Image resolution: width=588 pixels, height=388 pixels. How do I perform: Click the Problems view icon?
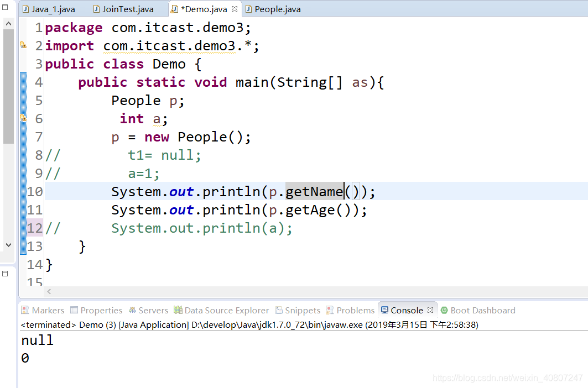point(329,310)
